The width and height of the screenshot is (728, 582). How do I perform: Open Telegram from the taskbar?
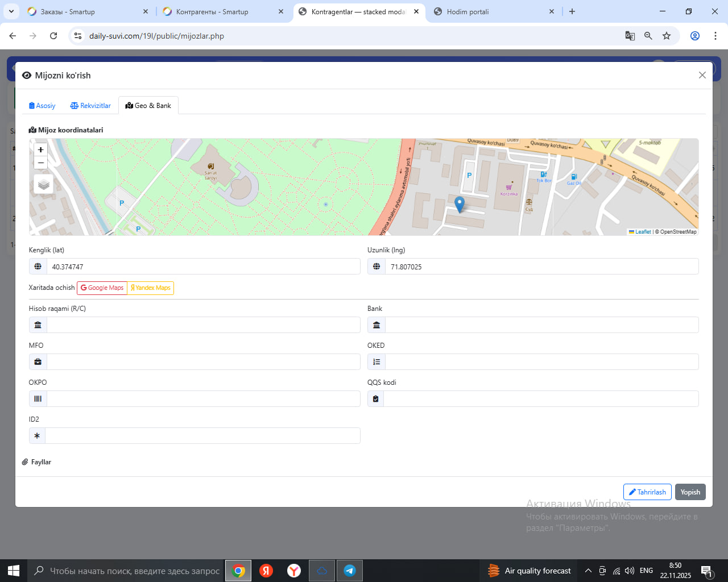(x=350, y=571)
